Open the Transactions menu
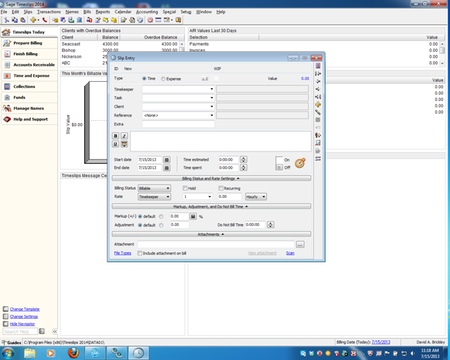 [x=49, y=12]
